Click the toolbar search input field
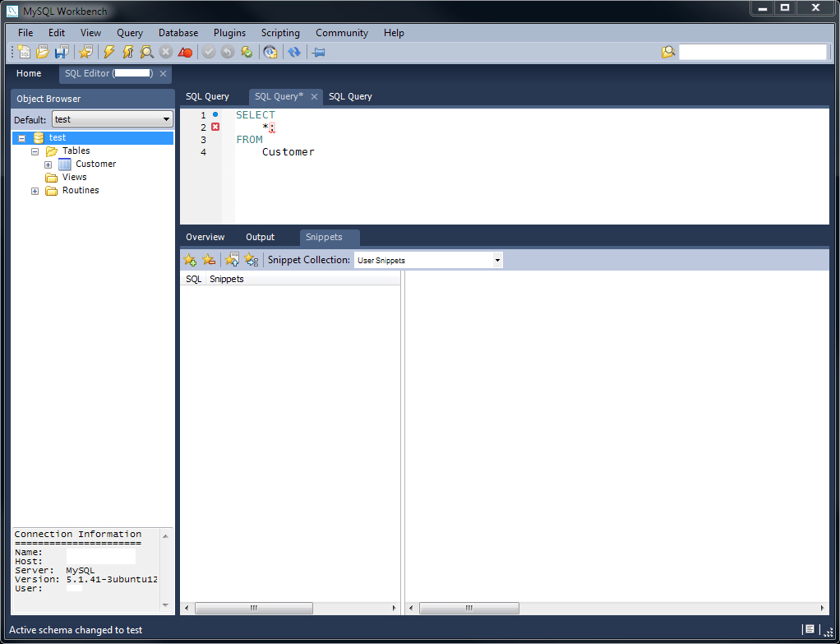Viewport: 840px width, 644px height. (x=753, y=52)
